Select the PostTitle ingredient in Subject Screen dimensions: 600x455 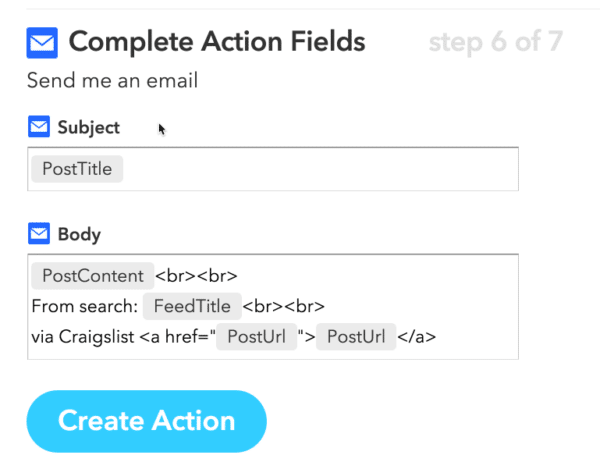(x=77, y=169)
